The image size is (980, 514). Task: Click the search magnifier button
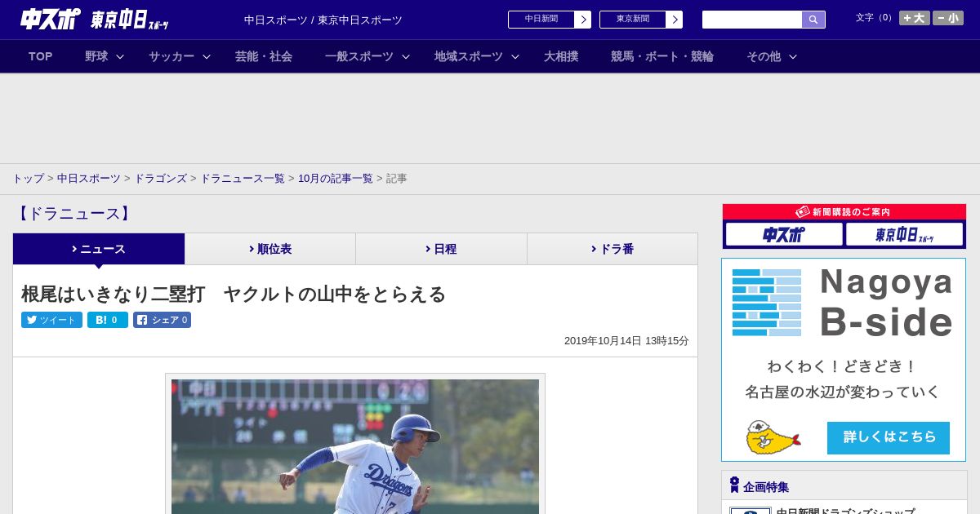pos(813,20)
